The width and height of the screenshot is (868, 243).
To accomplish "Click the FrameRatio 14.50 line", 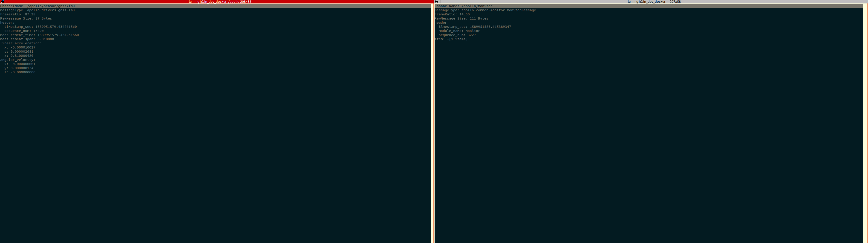I will pyautogui.click(x=452, y=14).
